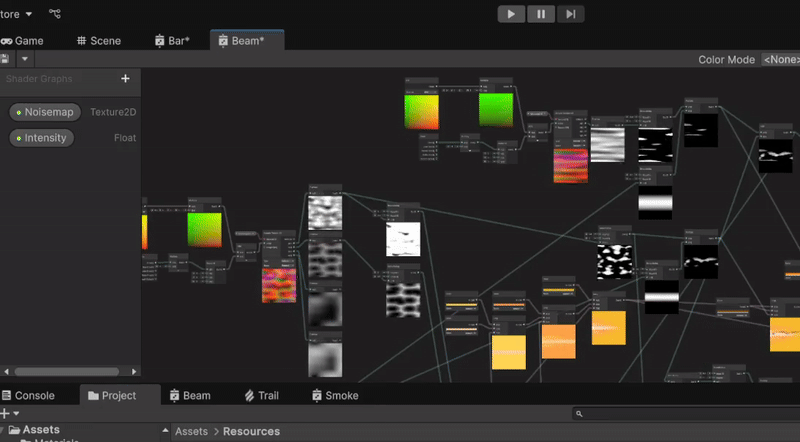The width and height of the screenshot is (800, 442).
Task: Switch to the Smoke tab
Action: point(335,396)
